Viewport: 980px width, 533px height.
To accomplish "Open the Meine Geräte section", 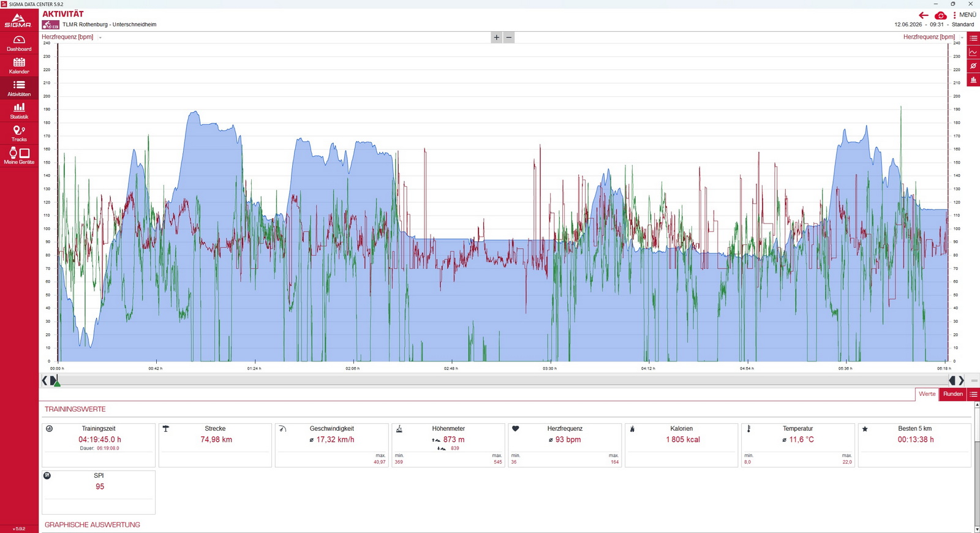I will 19,156.
